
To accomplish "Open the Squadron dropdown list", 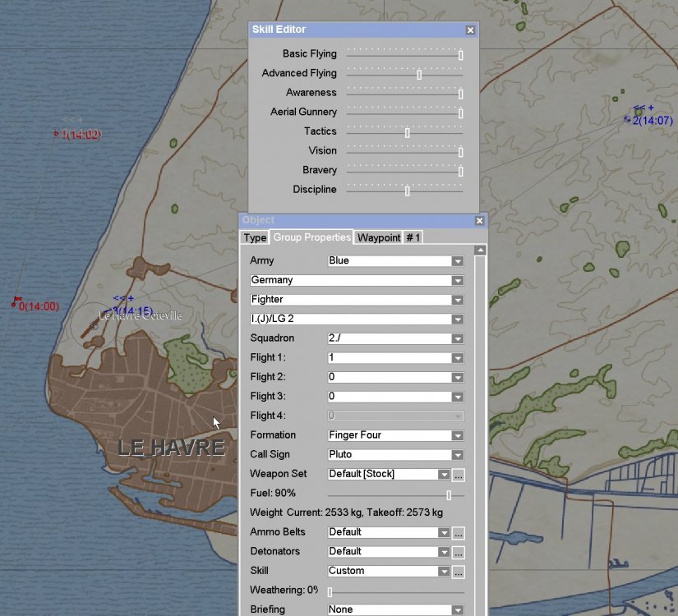I will pos(457,338).
